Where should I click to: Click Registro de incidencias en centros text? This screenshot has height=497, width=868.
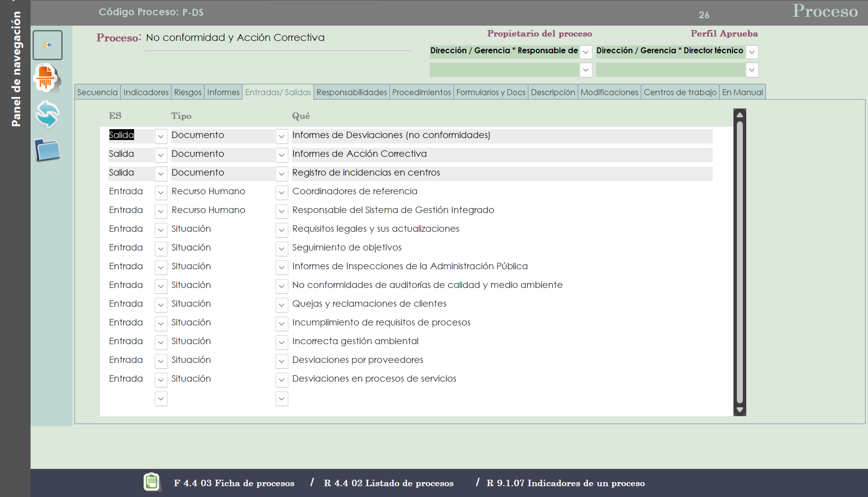point(366,173)
